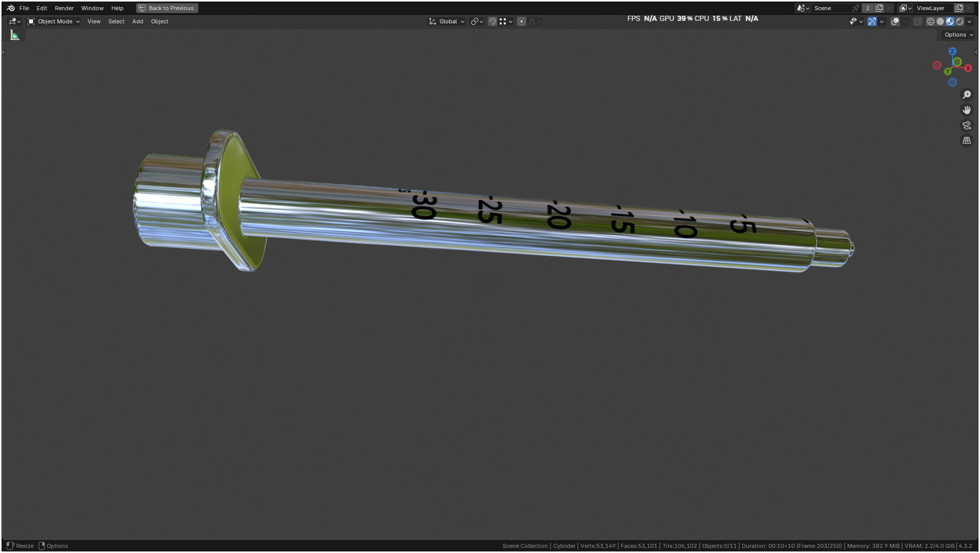Toggle the camera view icon
The width and height of the screenshot is (980, 553).
pos(967,125)
